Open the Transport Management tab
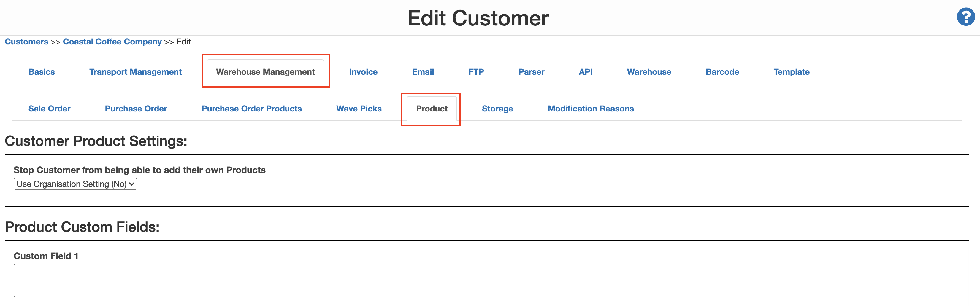980x306 pixels. [135, 71]
